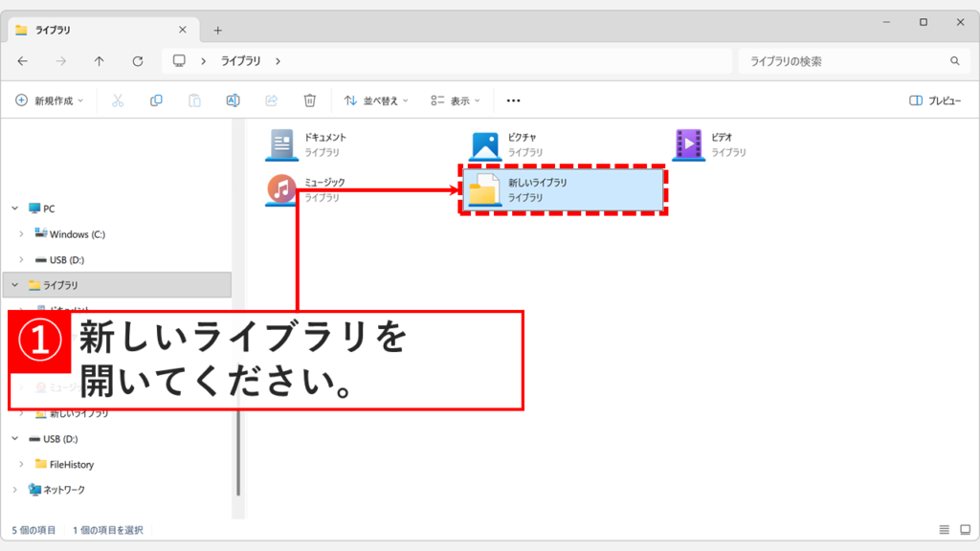Click ライブラリ breadcrumb in address bar
980x551 pixels.
240,61
